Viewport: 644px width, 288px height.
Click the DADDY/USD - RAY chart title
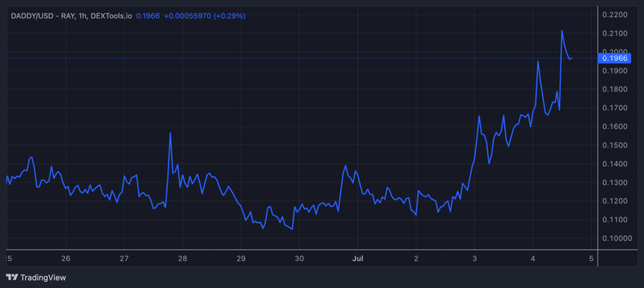click(72, 16)
